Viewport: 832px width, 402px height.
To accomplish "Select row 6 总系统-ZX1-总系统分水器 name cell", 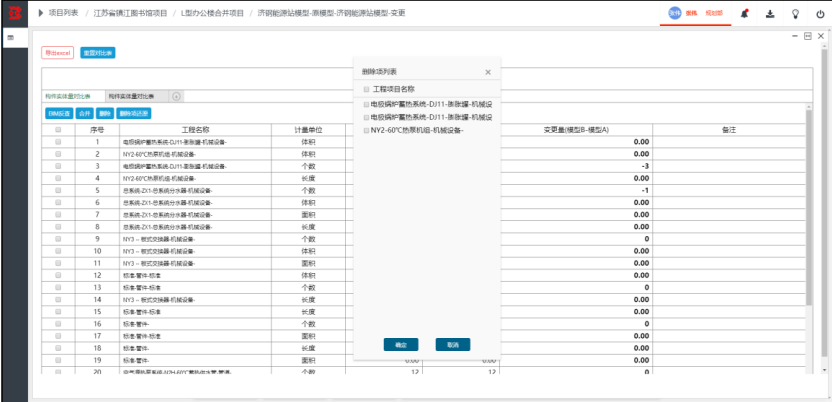I will (195, 203).
